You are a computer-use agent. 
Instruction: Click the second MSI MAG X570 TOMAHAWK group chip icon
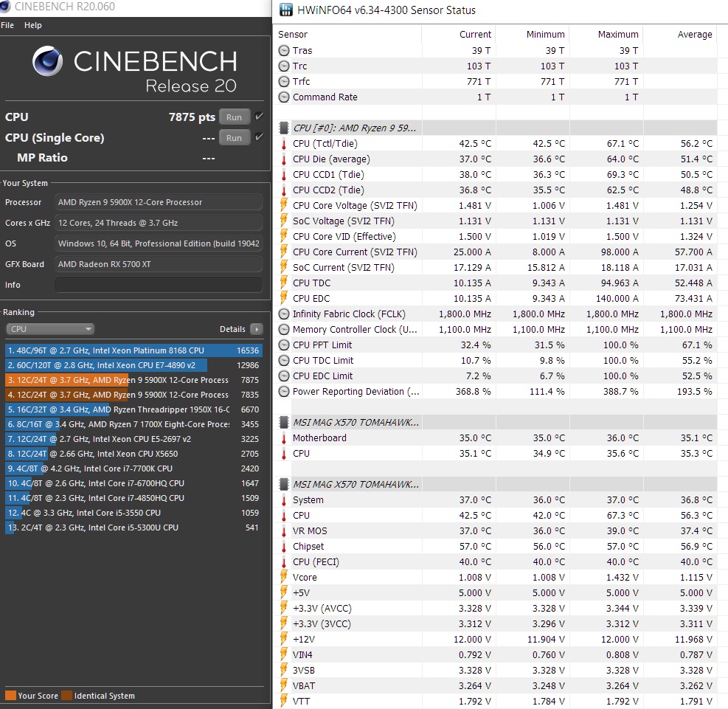pyautogui.click(x=284, y=484)
